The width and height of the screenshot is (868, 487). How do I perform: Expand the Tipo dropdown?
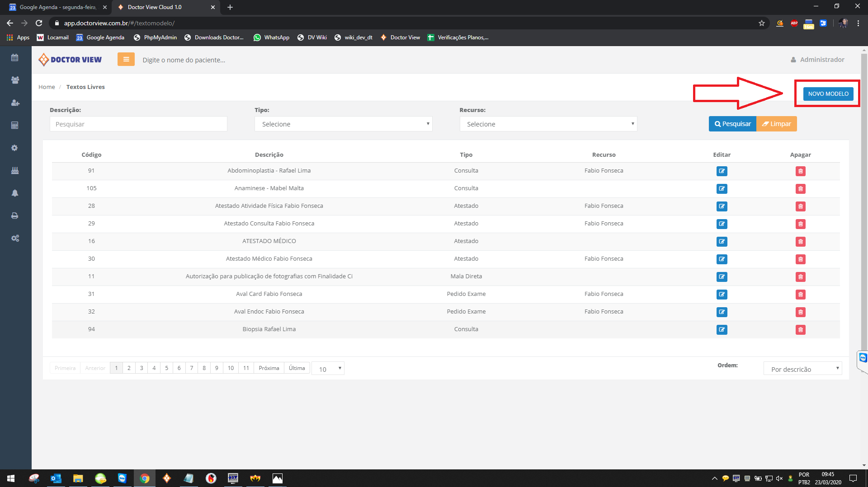coord(343,124)
